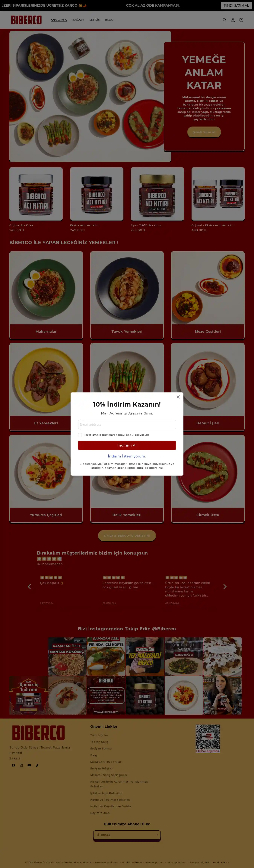This screenshot has width=254, height=868.
Task: Open the search magnifier icon
Action: [x=224, y=20]
